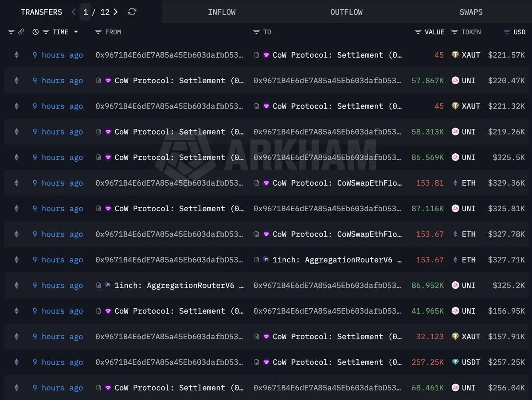Open 1inch: AggregationRouterV6 recipient in $327.71K row

click(x=337, y=260)
